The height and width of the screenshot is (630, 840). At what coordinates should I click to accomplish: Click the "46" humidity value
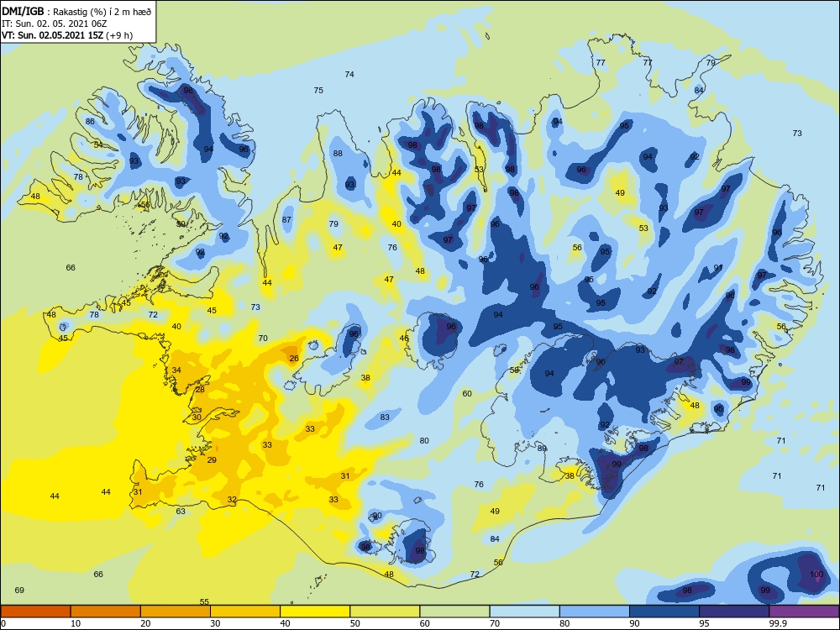(x=404, y=339)
